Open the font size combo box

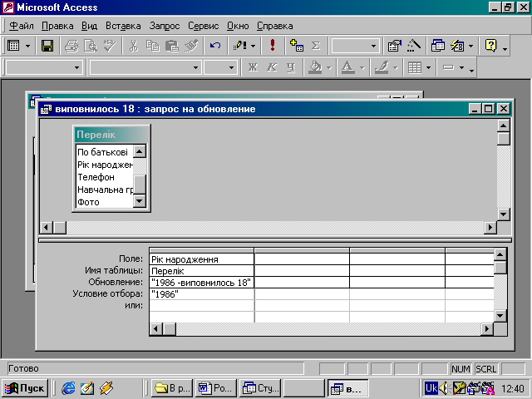[220, 67]
